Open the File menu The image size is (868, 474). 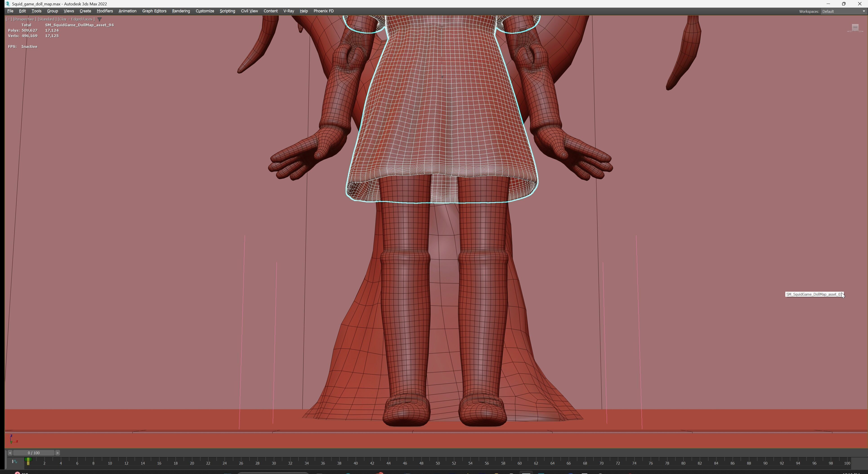tap(10, 11)
